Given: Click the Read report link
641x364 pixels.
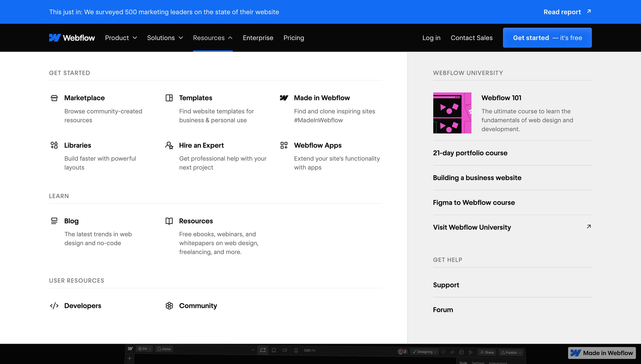Looking at the screenshot, I should coord(562,12).
